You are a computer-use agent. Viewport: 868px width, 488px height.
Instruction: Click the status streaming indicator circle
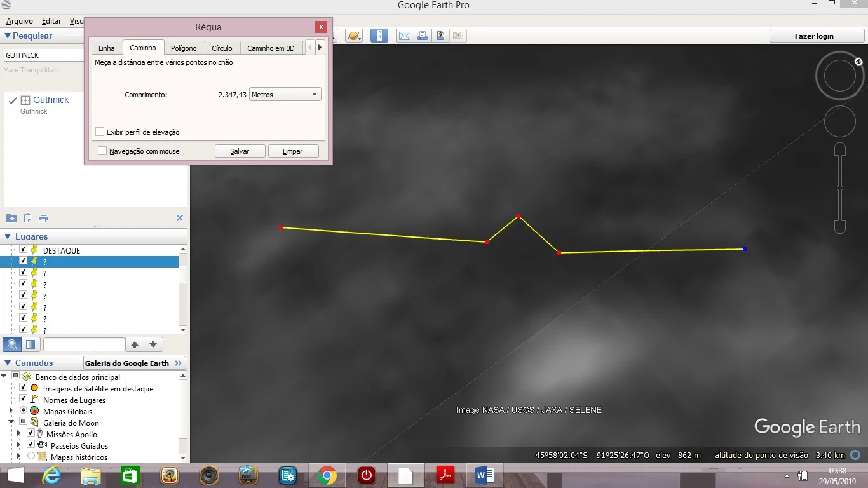click(855, 455)
